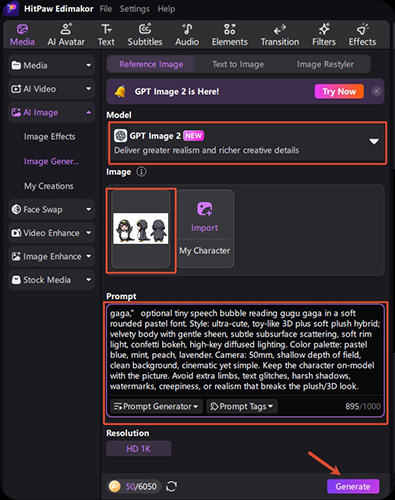Click the Import image icon
Image resolution: width=395 pixels, height=500 pixels.
point(204,209)
